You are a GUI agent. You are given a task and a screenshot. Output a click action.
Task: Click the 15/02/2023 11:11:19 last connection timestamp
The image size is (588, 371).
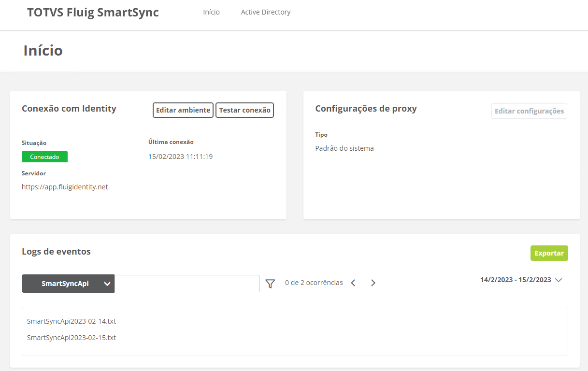[180, 157]
